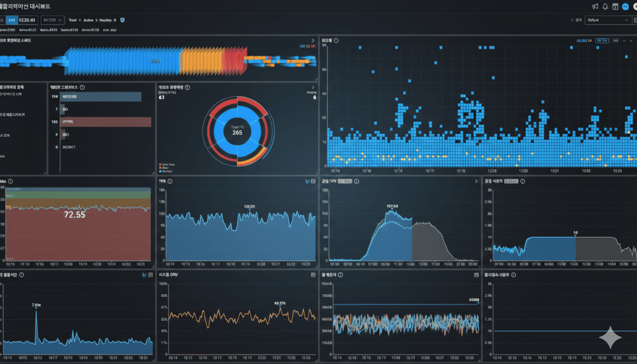Click info icon on the spike chart panel

point(21,274)
